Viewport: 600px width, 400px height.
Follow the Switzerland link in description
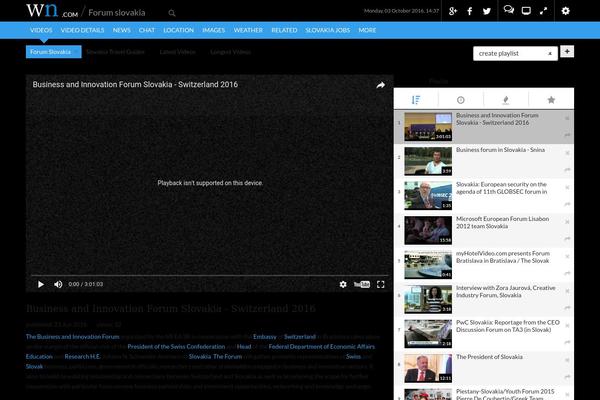(300, 337)
